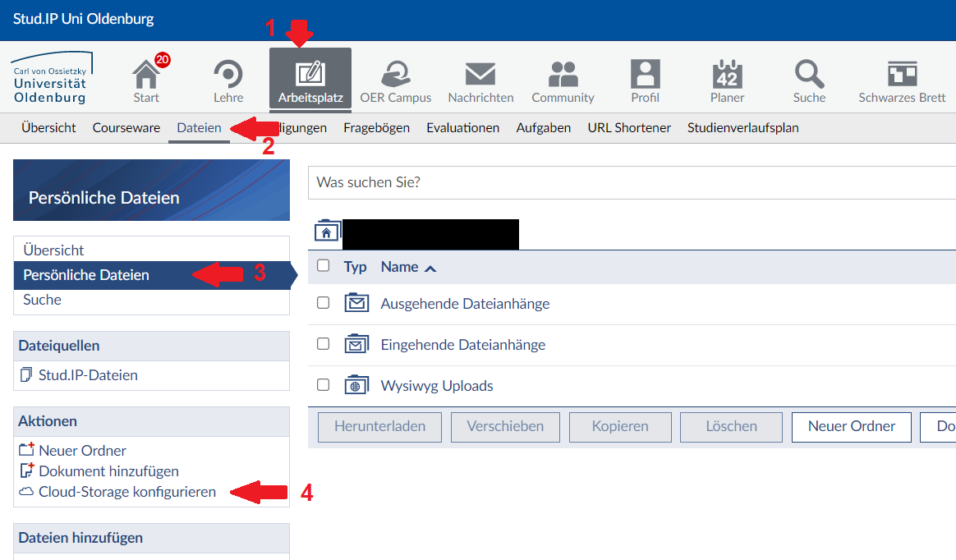Sort by Name column arrow
Screen dimensions: 956x560
pos(430,268)
